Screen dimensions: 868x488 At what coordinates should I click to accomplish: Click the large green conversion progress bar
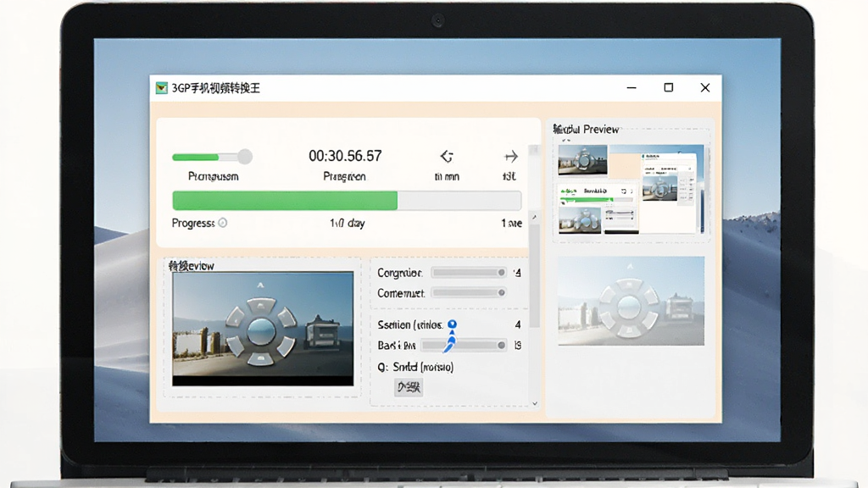click(x=347, y=200)
